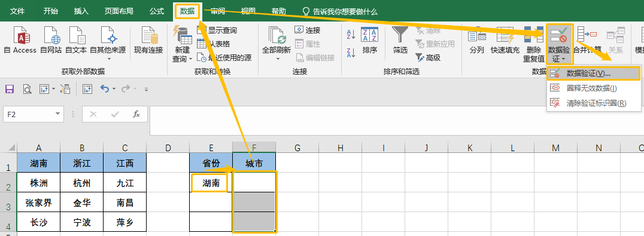The image size is (644, 236).
Task: Click the Undo arrow icon
Action: point(105,89)
